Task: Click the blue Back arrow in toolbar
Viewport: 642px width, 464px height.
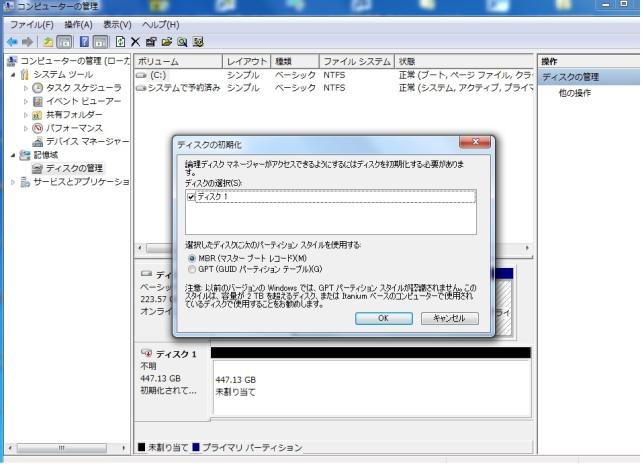Action: pyautogui.click(x=12, y=42)
